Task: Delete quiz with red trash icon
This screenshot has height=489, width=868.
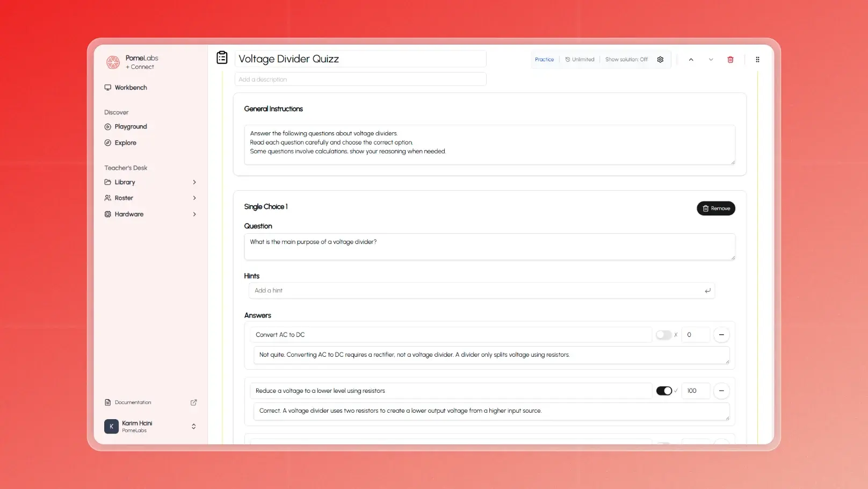Action: point(730,60)
